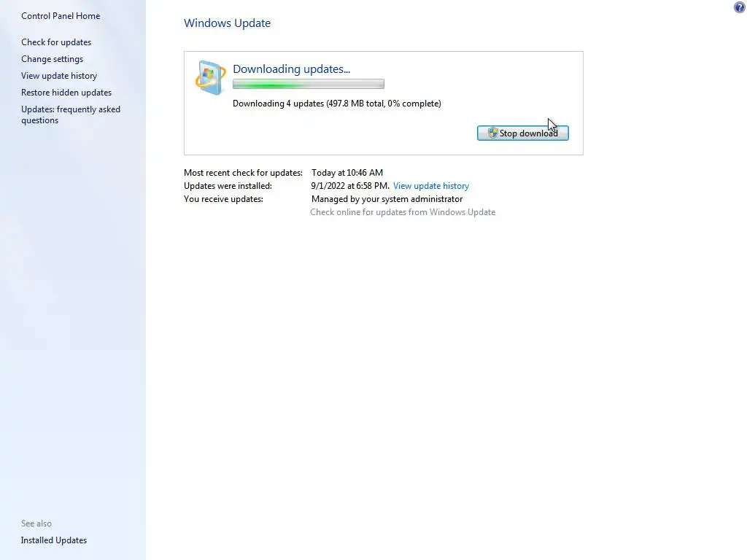747x560 pixels.
Task: Click View update history link beside install date
Action: point(430,186)
